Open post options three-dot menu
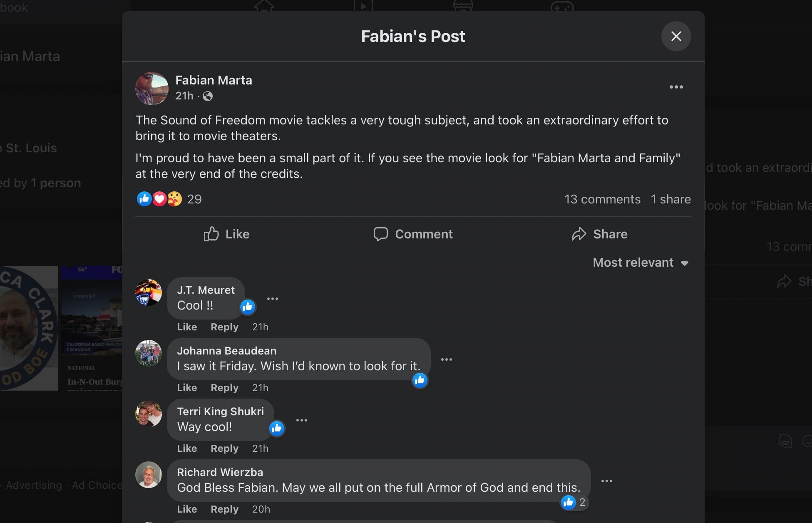 676,87
